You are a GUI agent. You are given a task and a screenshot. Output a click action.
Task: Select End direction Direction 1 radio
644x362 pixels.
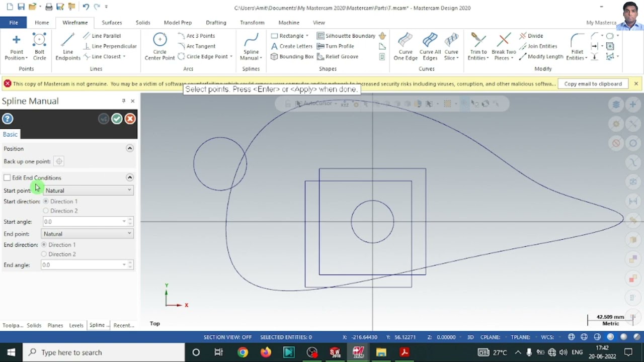(x=44, y=245)
